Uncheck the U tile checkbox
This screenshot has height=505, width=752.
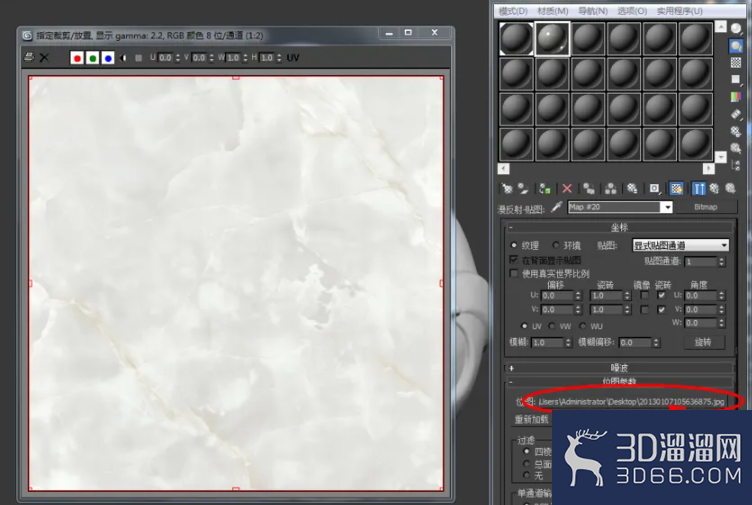(661, 295)
